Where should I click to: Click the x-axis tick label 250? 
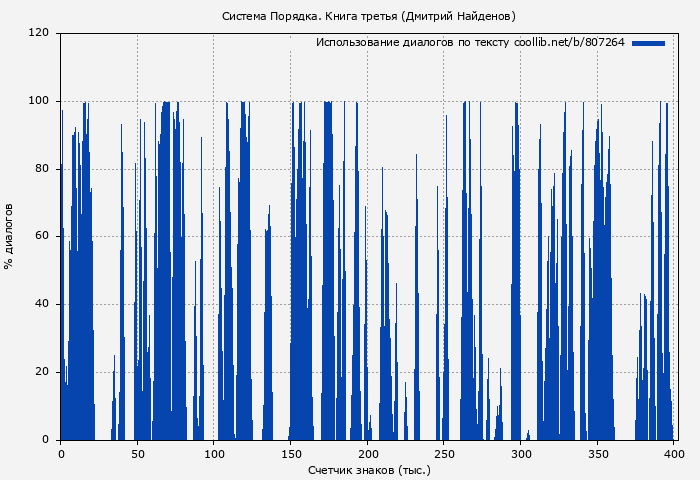pyautogui.click(x=444, y=454)
